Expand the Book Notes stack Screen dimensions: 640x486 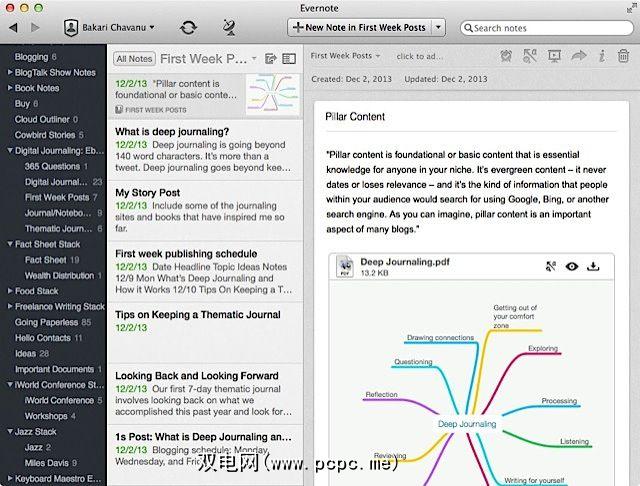(x=10, y=88)
